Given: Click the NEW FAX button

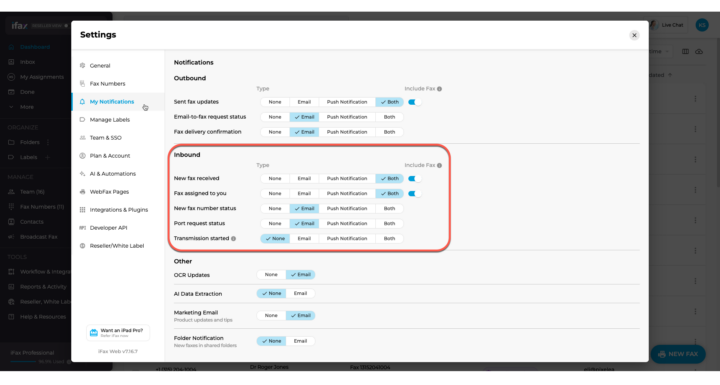Looking at the screenshot, I should point(678,354).
